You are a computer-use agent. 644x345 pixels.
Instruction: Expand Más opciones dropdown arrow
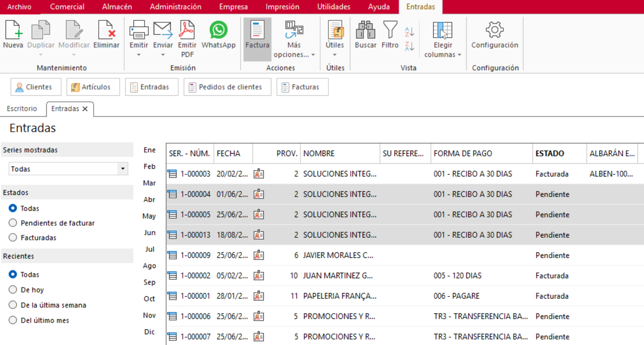coord(313,55)
